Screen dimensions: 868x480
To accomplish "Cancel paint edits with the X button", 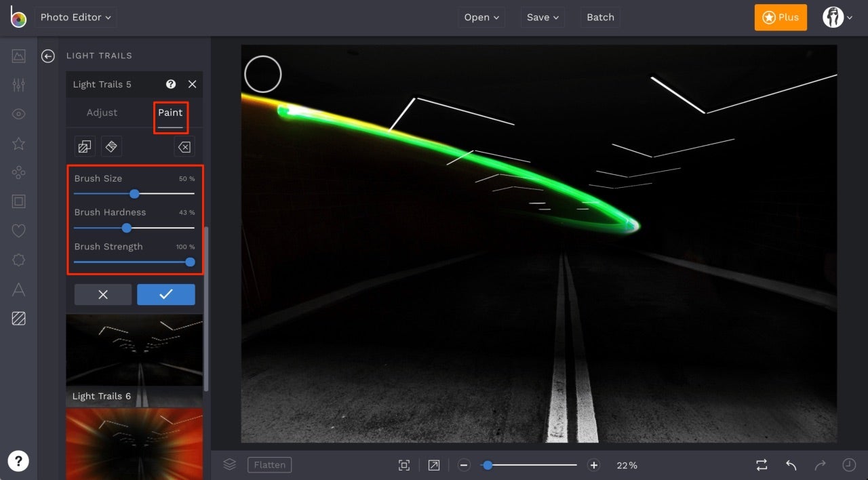I will coord(102,294).
